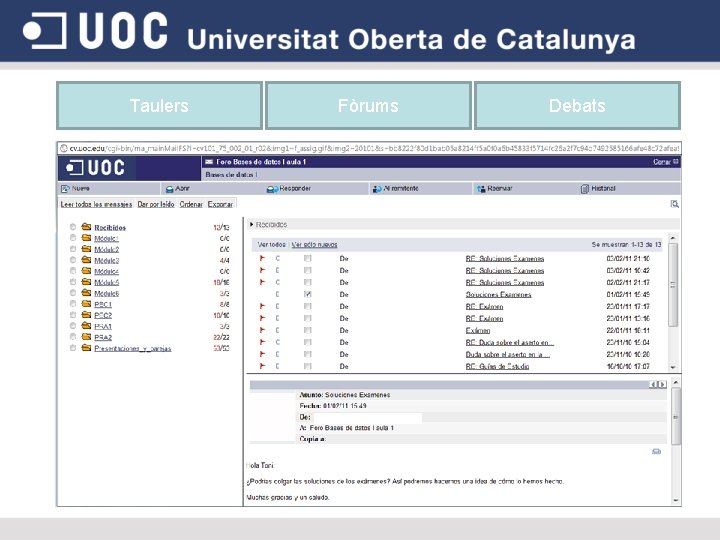
Task: Open the Debats tab
Action: coord(577,106)
